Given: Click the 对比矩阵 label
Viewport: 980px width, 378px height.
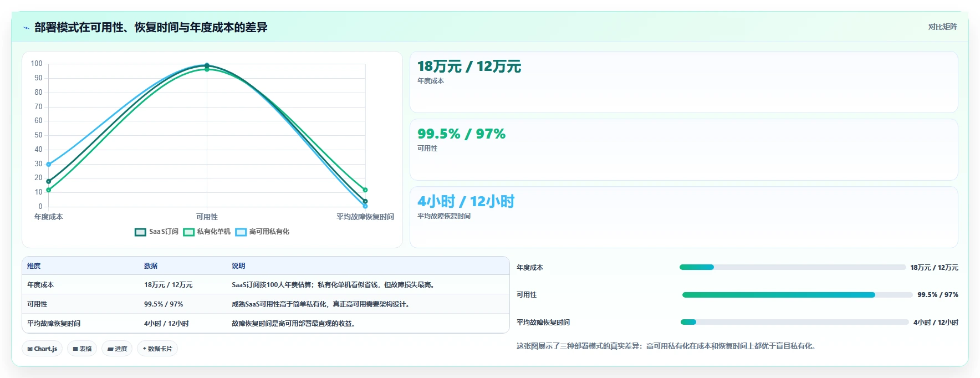Looking at the screenshot, I should tap(942, 27).
